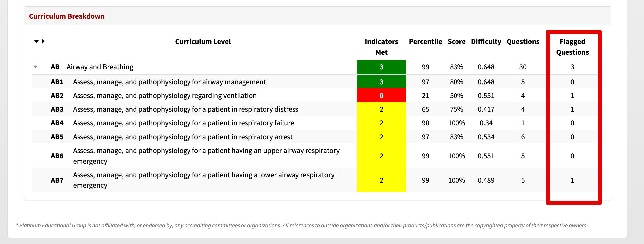The width and height of the screenshot is (644, 244).
Task: Click the yellow indicator cell for AB7
Action: (x=381, y=180)
